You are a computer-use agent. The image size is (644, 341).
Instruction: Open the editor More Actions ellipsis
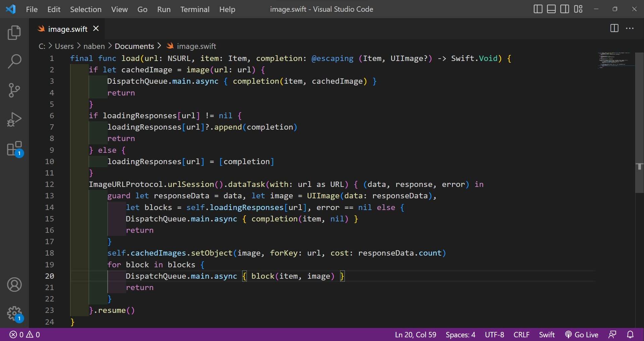pos(630,28)
